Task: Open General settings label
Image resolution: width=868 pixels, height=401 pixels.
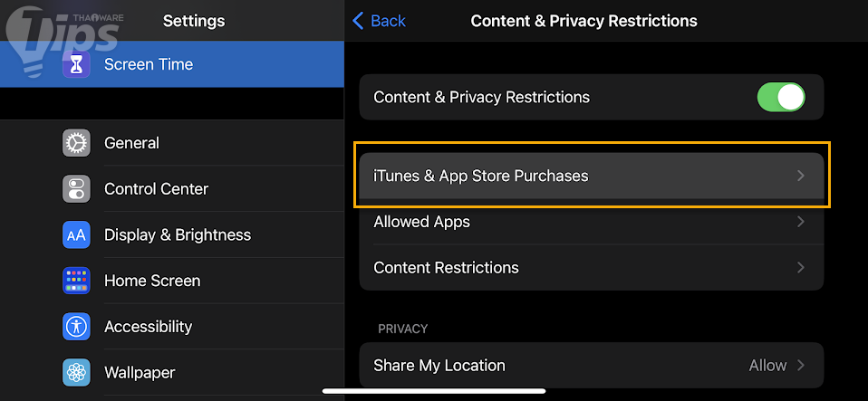Action: click(x=131, y=143)
